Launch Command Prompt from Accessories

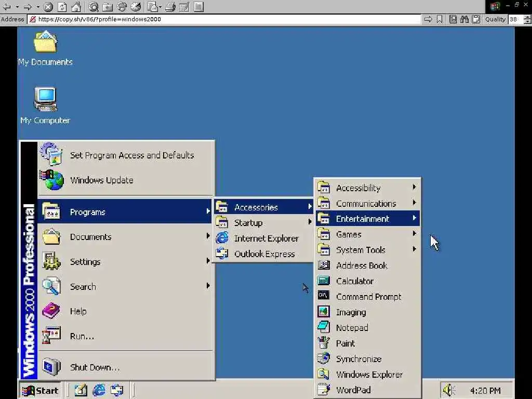(368, 297)
